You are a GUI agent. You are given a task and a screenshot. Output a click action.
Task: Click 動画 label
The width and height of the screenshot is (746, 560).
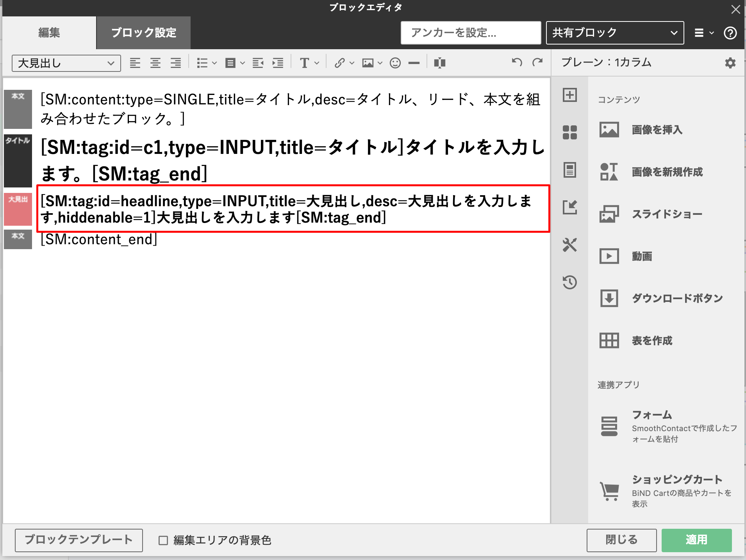[x=642, y=256]
